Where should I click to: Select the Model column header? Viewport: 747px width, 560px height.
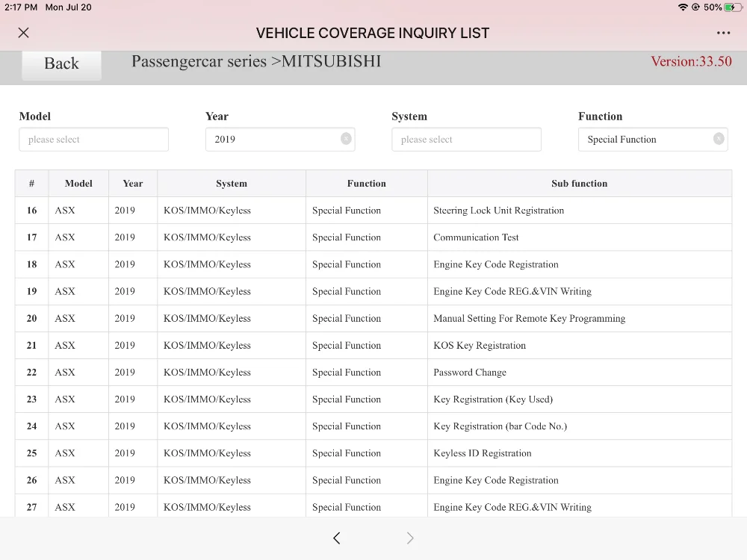coord(78,184)
